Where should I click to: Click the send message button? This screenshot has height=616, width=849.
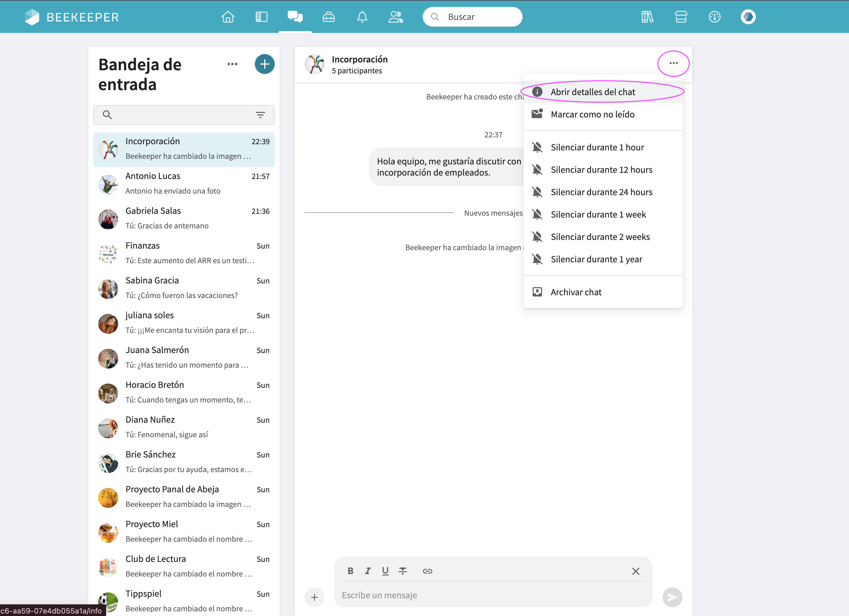click(x=672, y=597)
